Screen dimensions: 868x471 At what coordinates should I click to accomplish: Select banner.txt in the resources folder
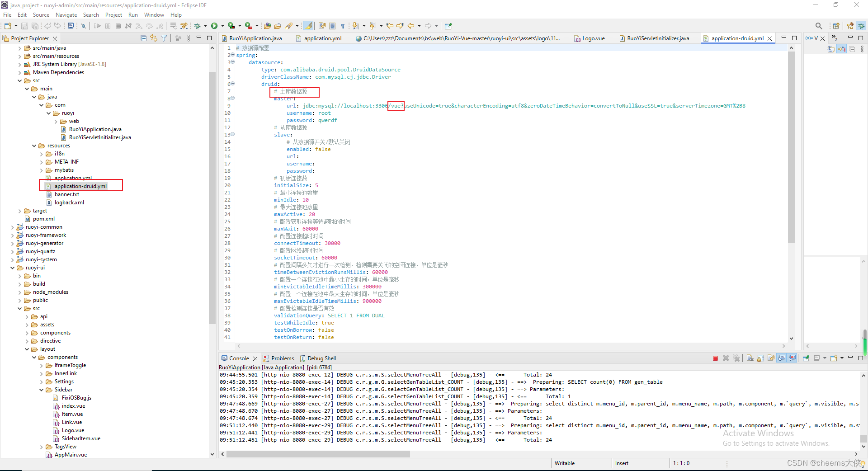point(66,194)
